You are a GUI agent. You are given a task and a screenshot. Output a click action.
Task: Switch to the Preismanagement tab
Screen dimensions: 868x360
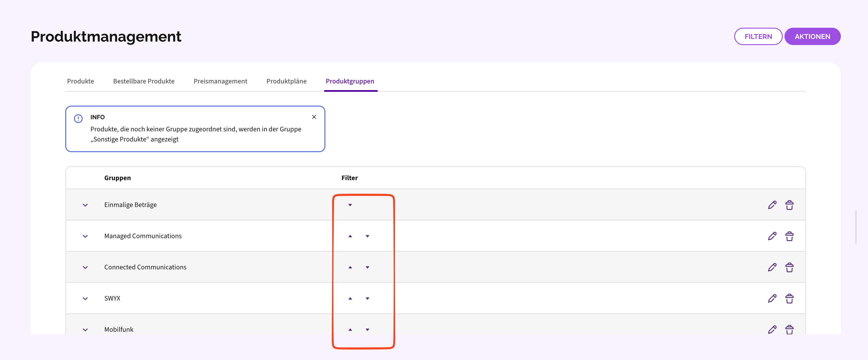tap(220, 81)
